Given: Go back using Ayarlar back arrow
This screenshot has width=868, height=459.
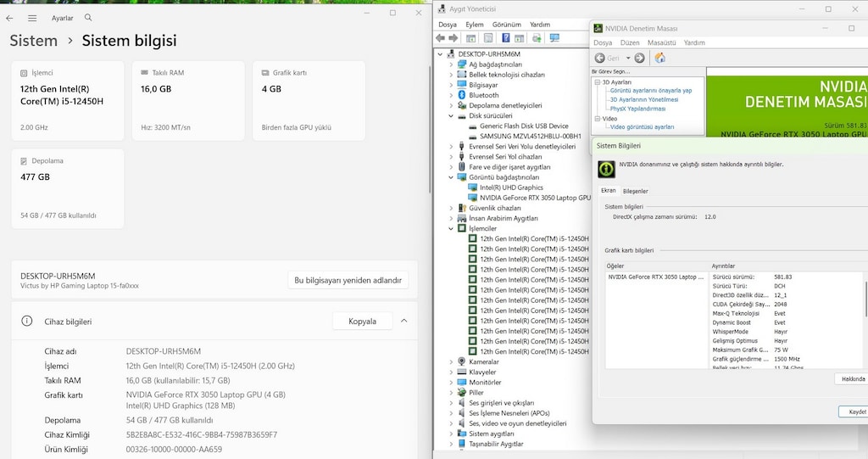Looking at the screenshot, I should click(x=9, y=19).
